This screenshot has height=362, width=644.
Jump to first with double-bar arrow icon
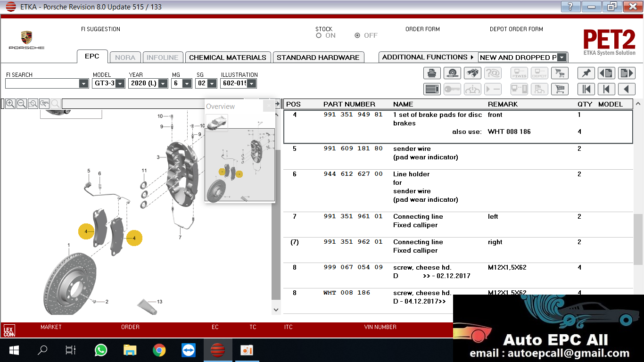click(586, 89)
